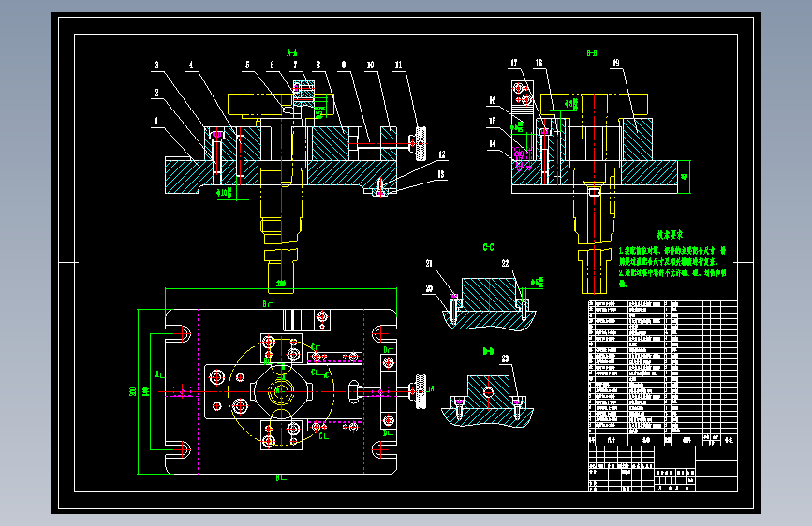Image resolution: width=812 pixels, height=526 pixels.
Task: Click part balloon number 7 in section A-A
Action: pos(296,66)
